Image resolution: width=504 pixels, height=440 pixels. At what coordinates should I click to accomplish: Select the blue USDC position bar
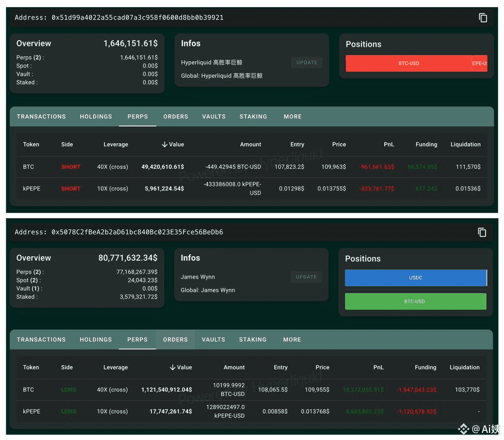(415, 277)
